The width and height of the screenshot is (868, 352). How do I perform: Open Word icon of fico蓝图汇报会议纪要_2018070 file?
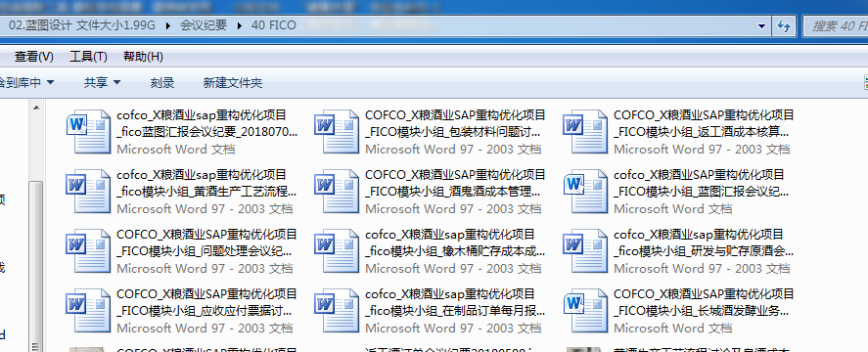point(89,131)
